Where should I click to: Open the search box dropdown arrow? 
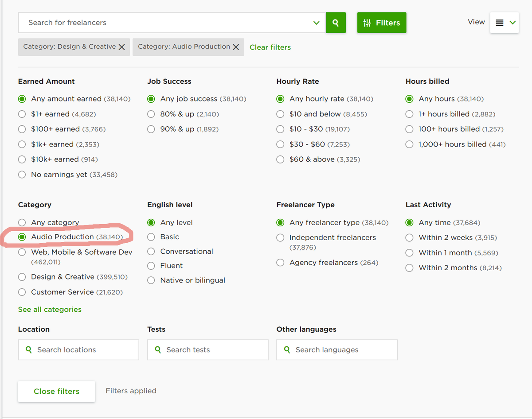coord(316,23)
